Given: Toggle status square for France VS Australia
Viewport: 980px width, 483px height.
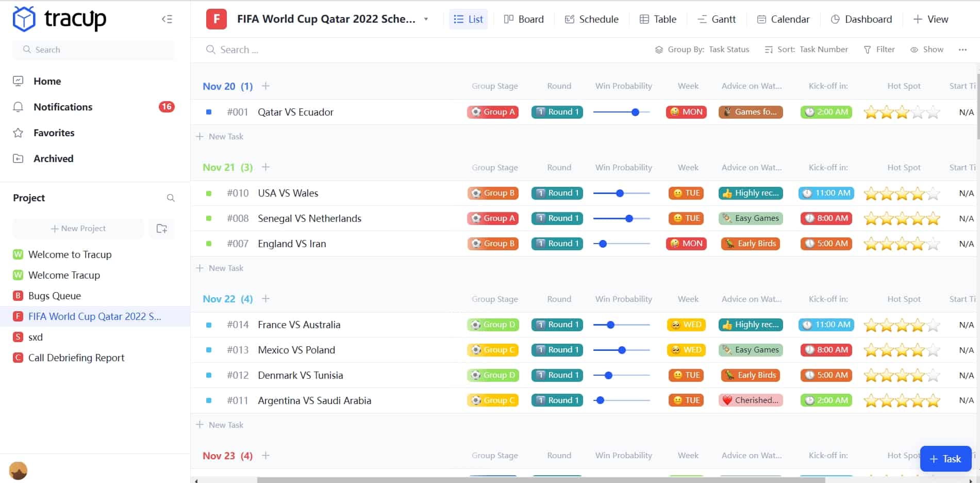Looking at the screenshot, I should [x=209, y=325].
